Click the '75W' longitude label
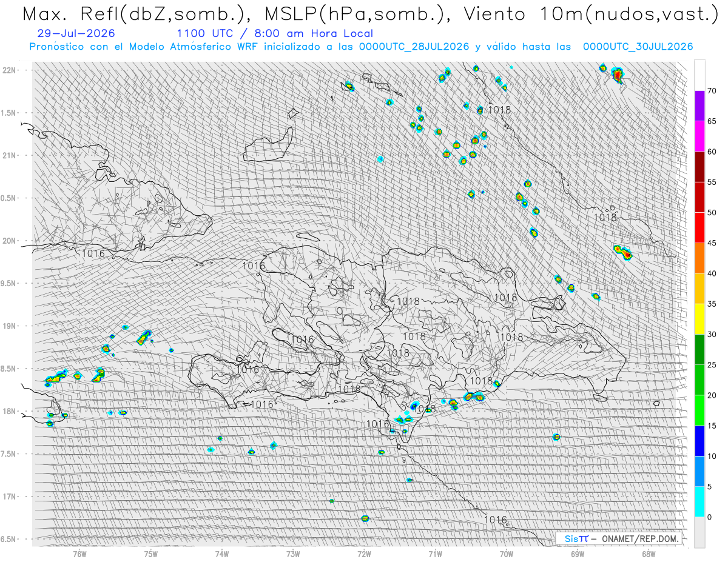728x562 pixels. point(151,554)
